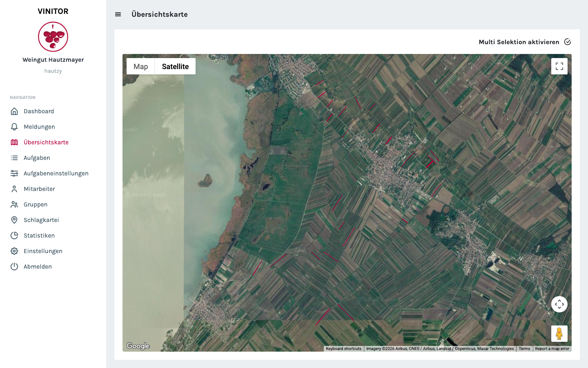Click the VINITOR title text

tap(53, 11)
